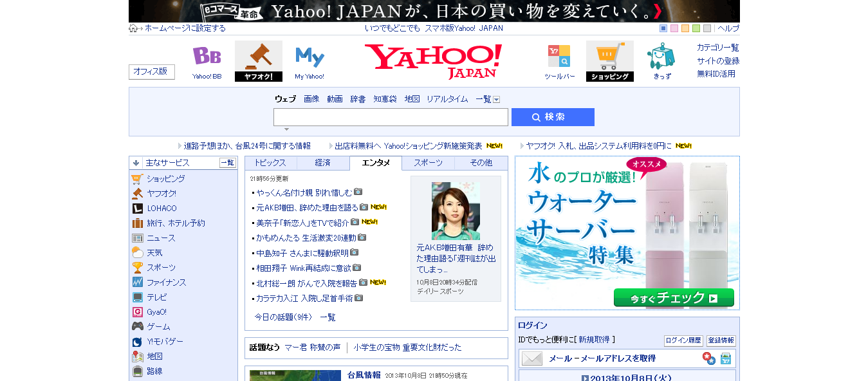Image resolution: width=868 pixels, height=381 pixels.
Task: Open 地図 in the services sidebar
Action: pyautogui.click(x=154, y=357)
